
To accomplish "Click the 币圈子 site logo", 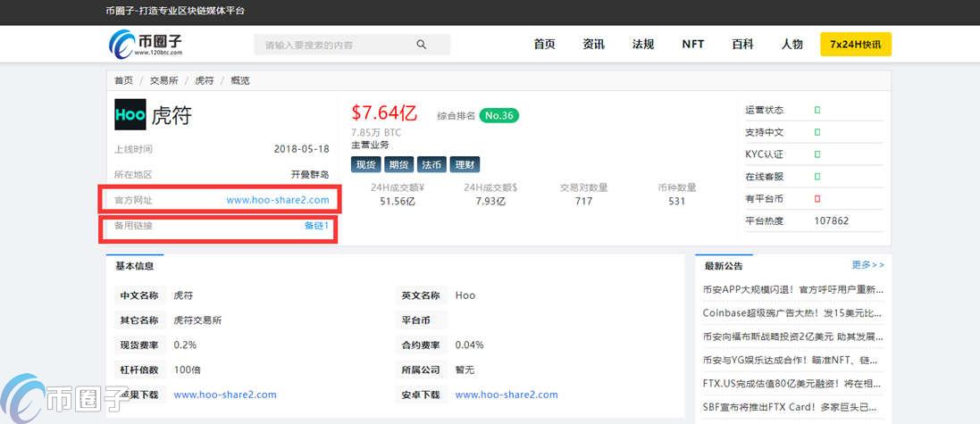I will (x=146, y=45).
